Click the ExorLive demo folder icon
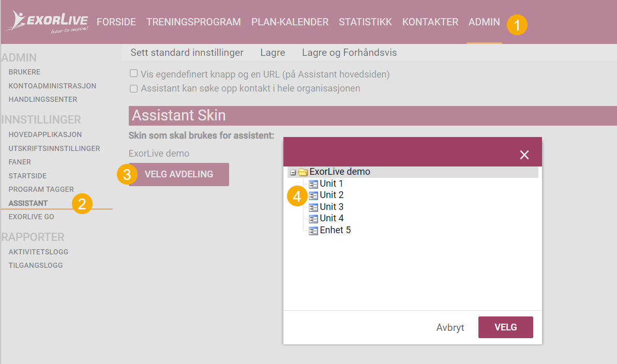 click(303, 172)
